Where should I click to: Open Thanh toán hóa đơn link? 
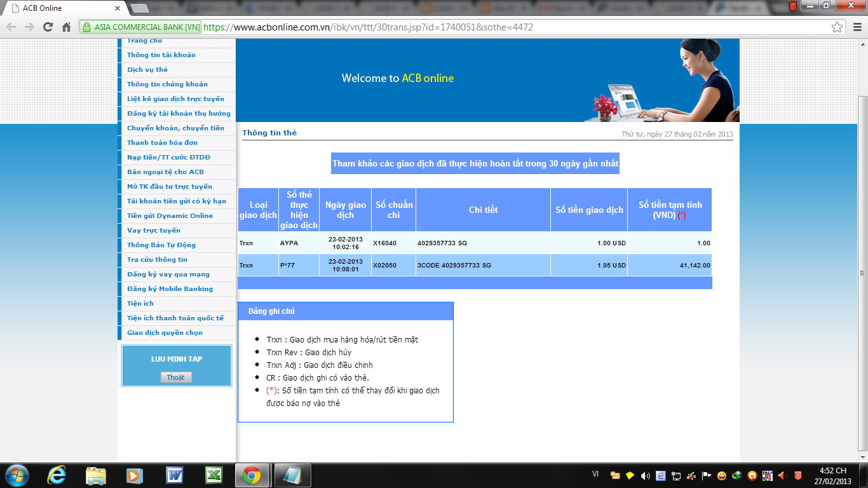pyautogui.click(x=162, y=143)
